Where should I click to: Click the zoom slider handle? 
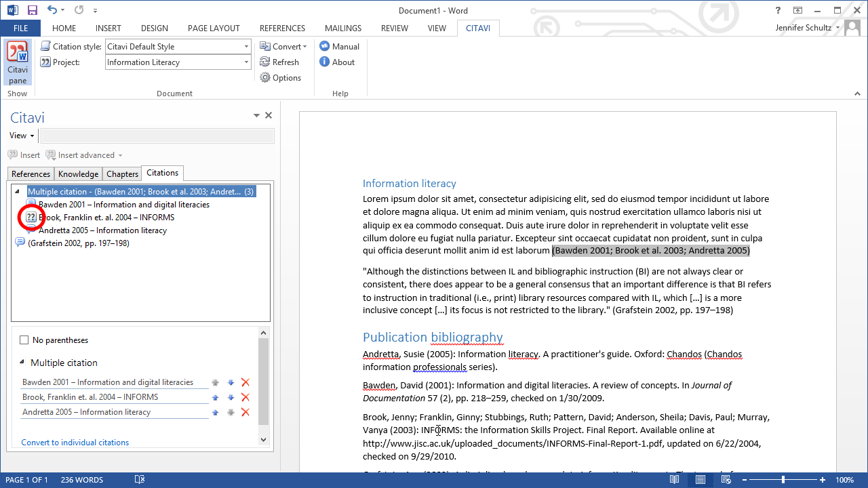tap(783, 480)
